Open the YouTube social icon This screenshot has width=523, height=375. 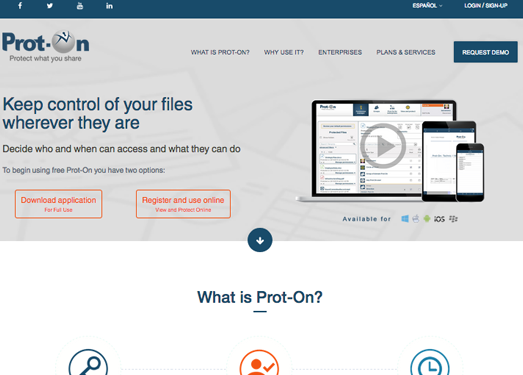point(80,6)
